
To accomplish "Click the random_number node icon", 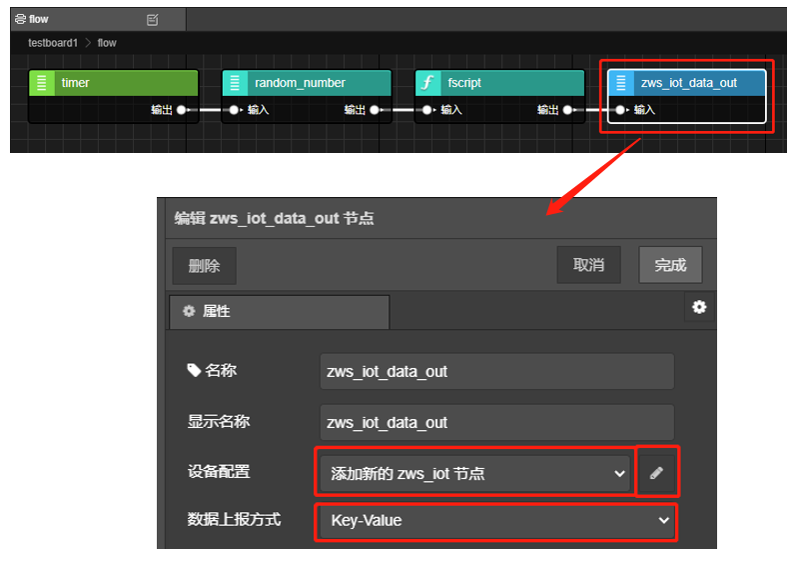I will [235, 83].
